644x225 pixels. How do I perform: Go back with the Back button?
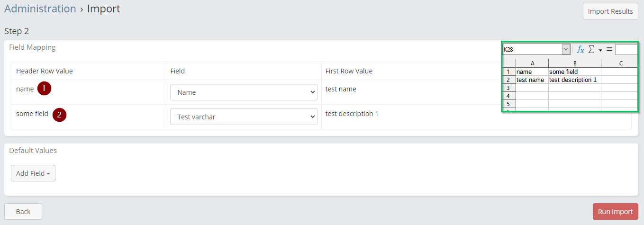coord(23,212)
